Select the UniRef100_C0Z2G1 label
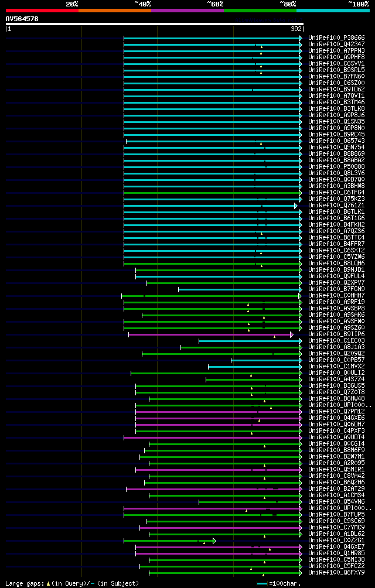 [x=336, y=540]
